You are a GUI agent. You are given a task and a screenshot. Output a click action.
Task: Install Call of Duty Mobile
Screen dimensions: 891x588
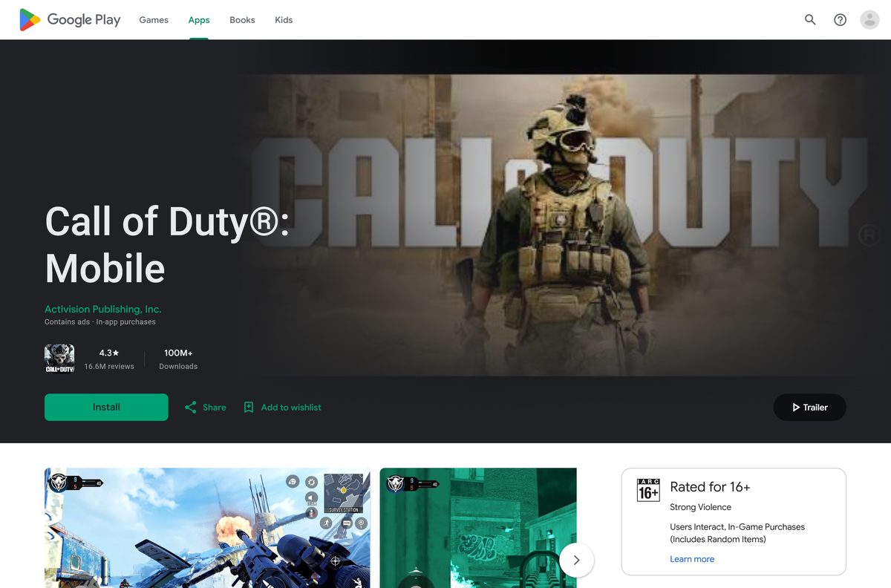pyautogui.click(x=106, y=407)
